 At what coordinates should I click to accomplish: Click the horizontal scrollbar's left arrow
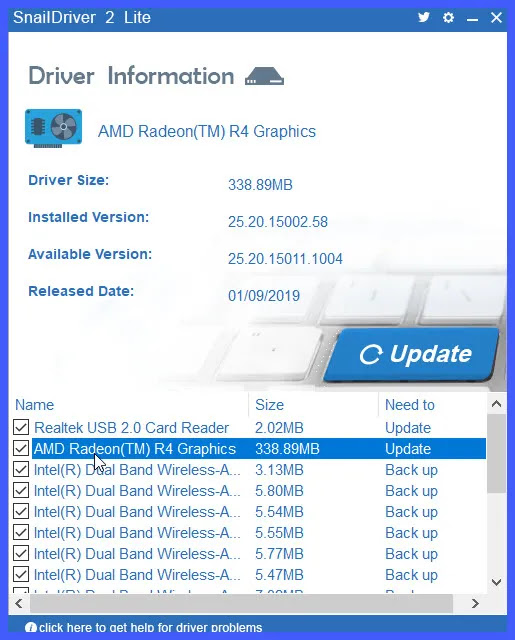click(19, 603)
